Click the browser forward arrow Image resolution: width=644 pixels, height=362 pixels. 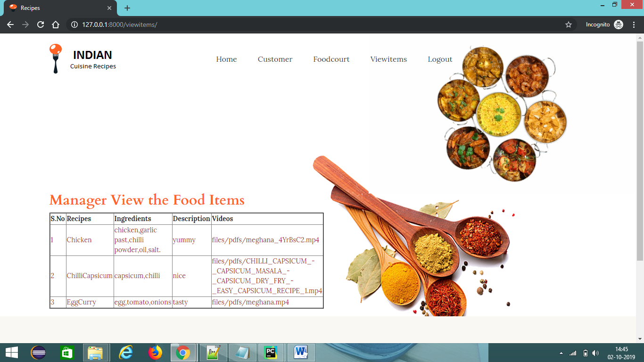click(25, 25)
